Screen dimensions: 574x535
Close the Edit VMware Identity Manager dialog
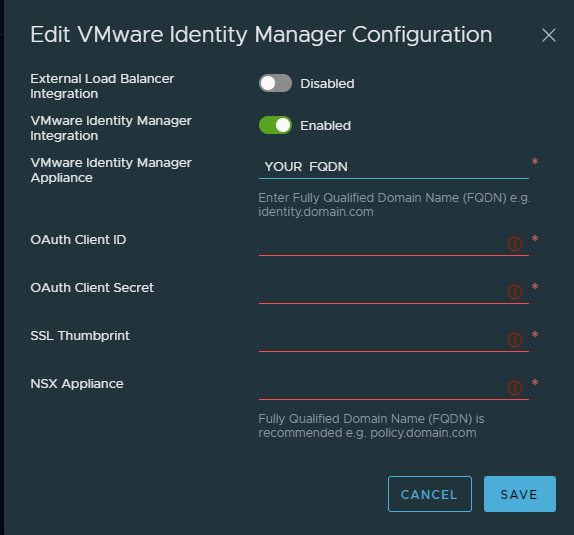pos(548,35)
